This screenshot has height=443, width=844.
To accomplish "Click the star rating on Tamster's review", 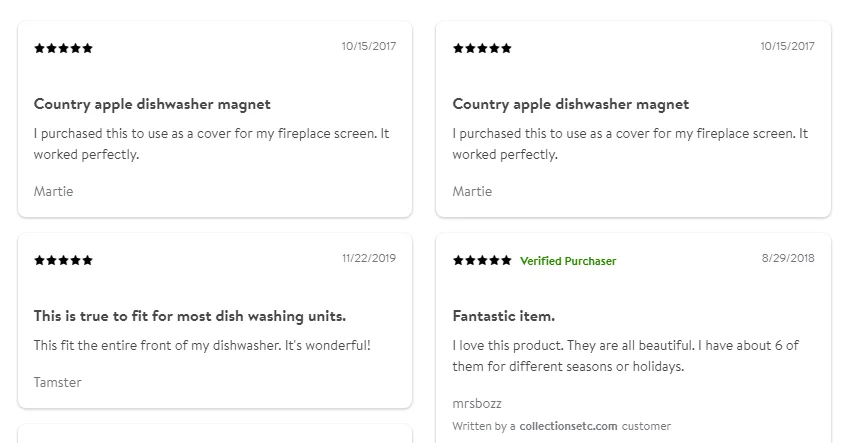I will point(64,261).
